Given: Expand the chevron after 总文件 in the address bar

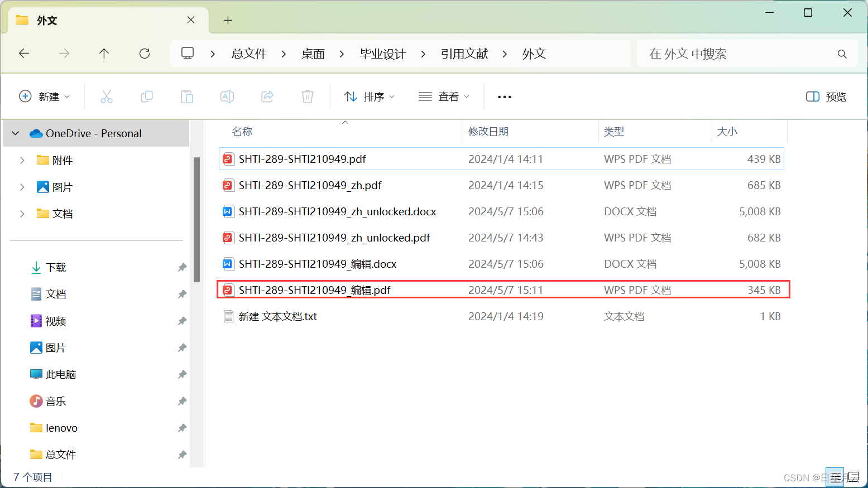Looking at the screenshot, I should point(284,54).
